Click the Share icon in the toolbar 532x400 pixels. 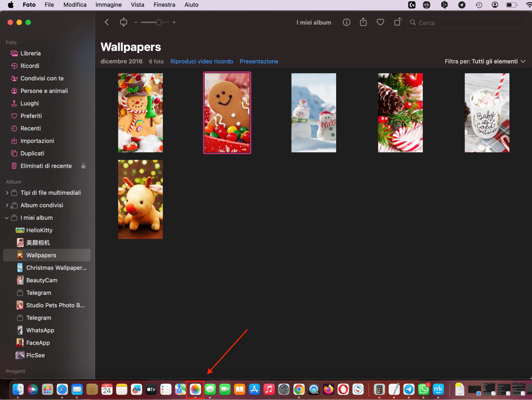(x=363, y=22)
